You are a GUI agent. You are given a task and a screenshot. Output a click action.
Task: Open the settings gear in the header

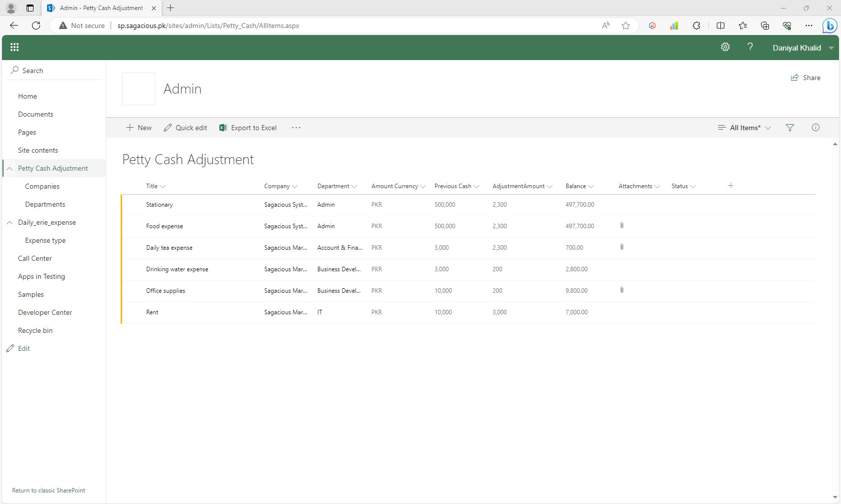pyautogui.click(x=725, y=47)
